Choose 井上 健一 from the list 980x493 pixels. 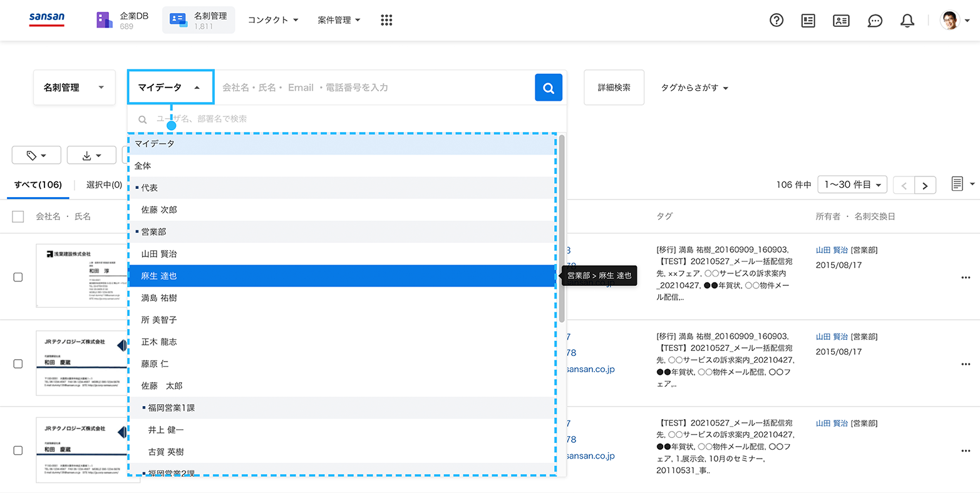point(342,430)
